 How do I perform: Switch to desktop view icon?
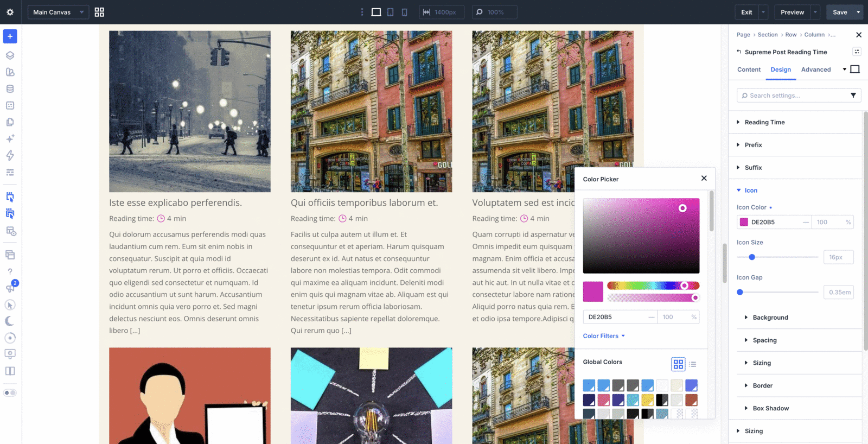point(376,12)
